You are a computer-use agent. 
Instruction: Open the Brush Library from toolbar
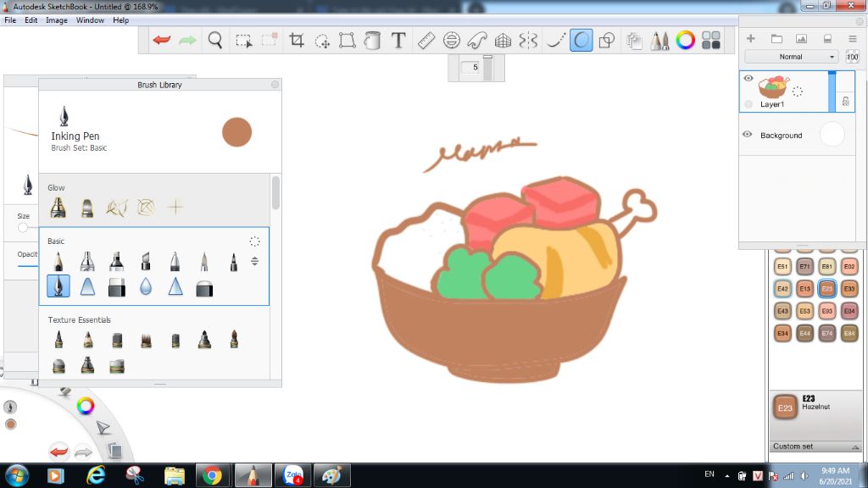(x=659, y=41)
